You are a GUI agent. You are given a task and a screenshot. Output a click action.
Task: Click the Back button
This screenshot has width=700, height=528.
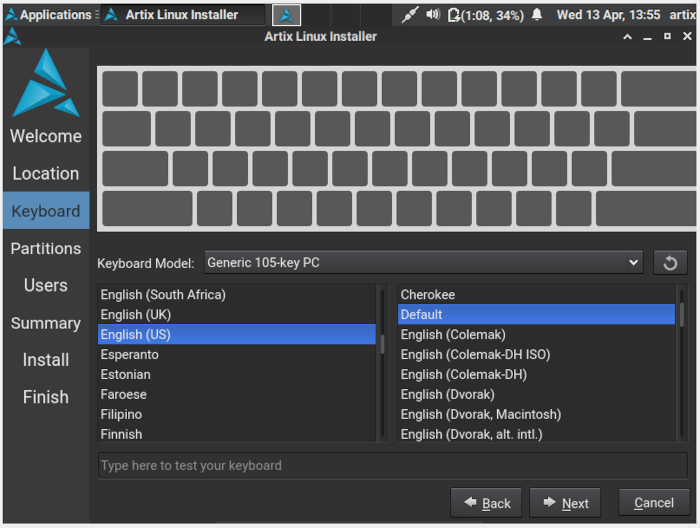(x=486, y=503)
